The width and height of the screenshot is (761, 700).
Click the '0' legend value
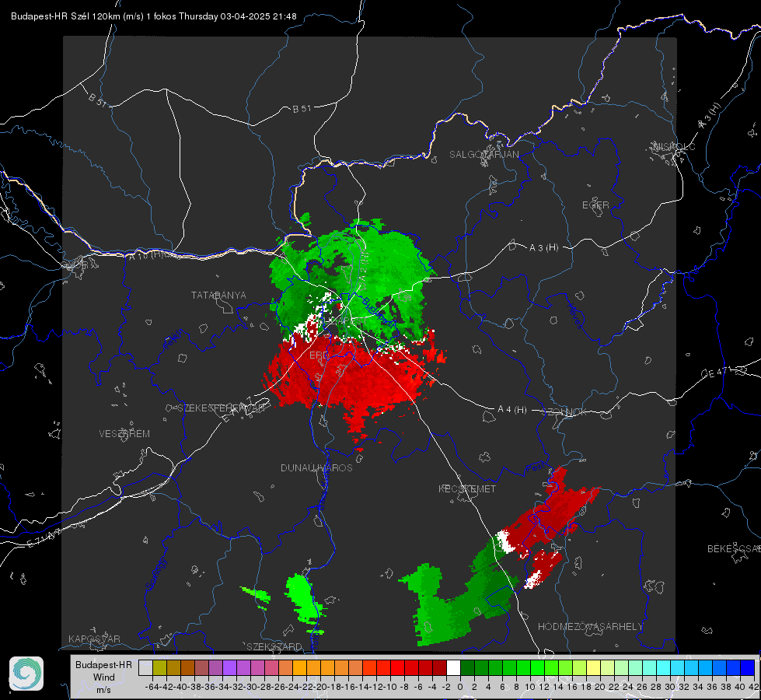pyautogui.click(x=460, y=687)
